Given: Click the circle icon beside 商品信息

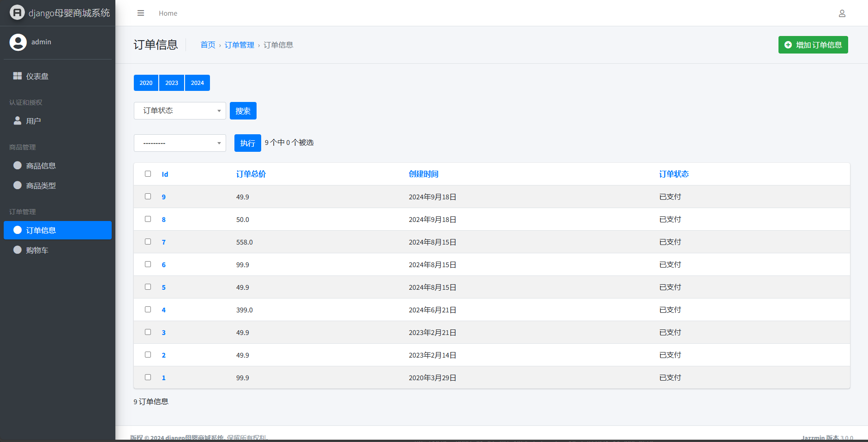Looking at the screenshot, I should [x=18, y=165].
